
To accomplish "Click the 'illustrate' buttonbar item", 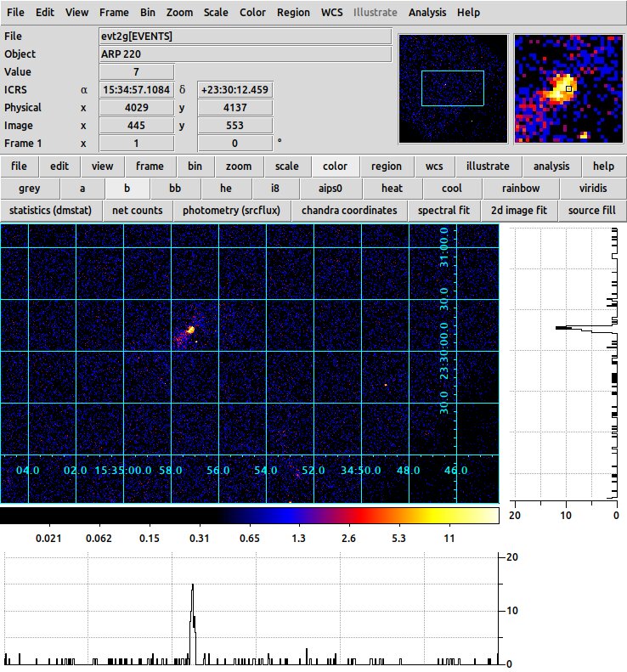I will pos(488,167).
